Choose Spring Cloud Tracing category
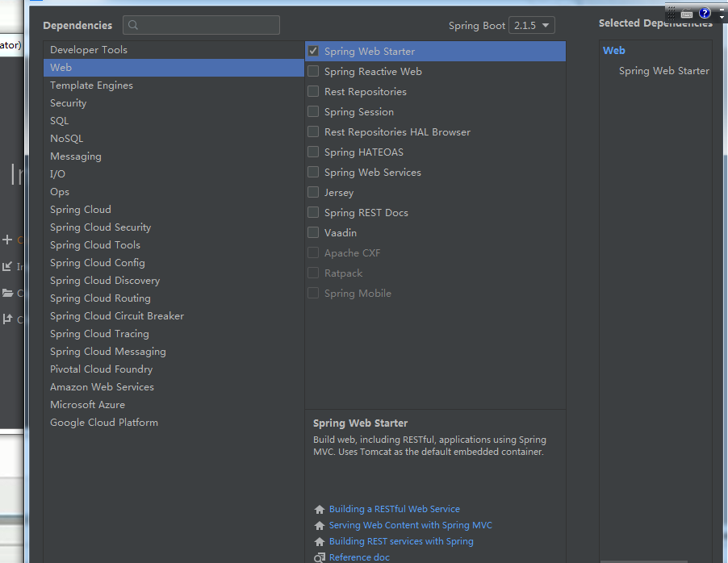Viewport: 728px width, 563px height. point(174,334)
